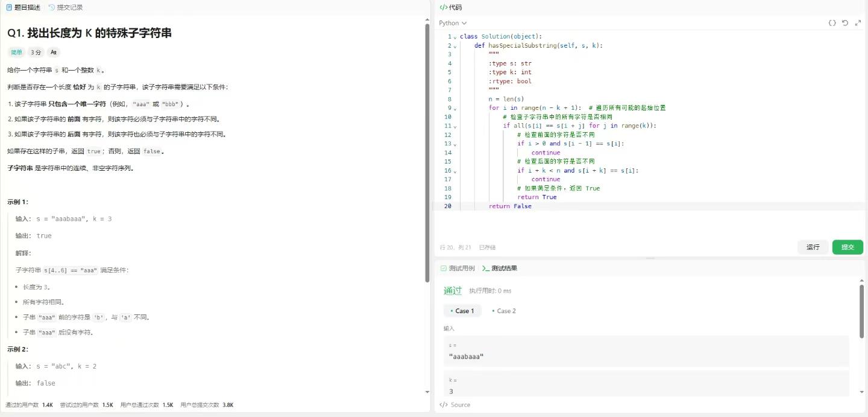Collapse the class Solution fold arrow on line 1
Viewport: 868px width, 417px height.
(455, 37)
